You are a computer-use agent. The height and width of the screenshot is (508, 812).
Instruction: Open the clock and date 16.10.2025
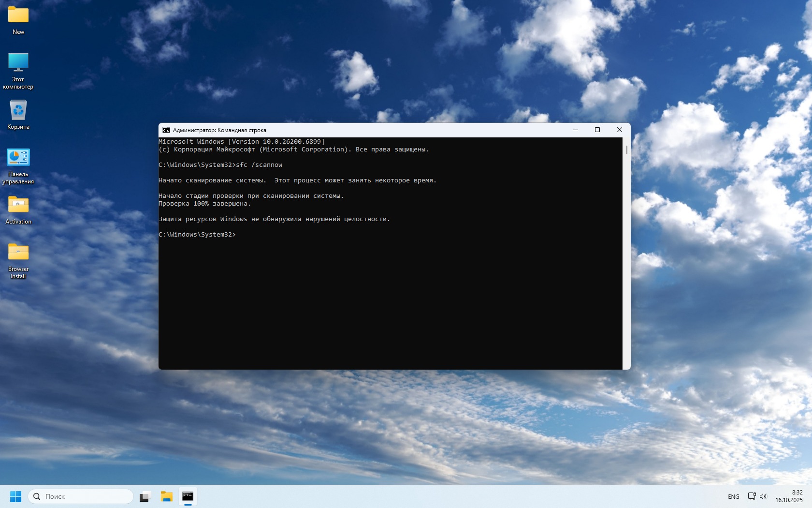[789, 496]
